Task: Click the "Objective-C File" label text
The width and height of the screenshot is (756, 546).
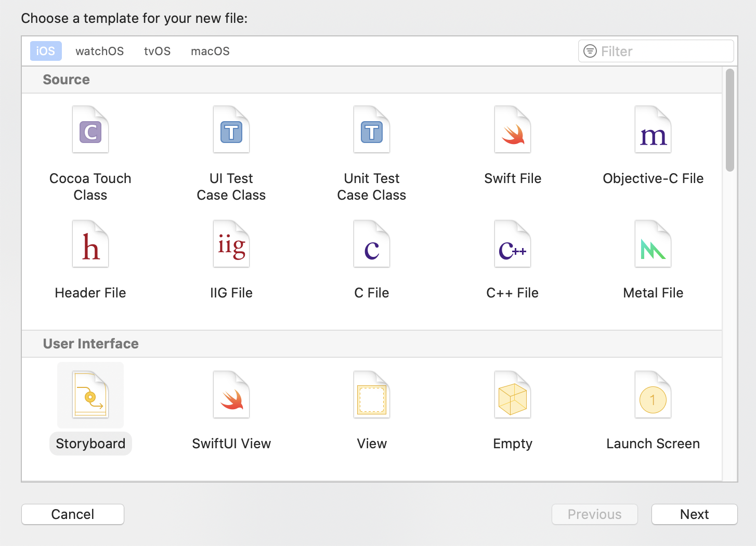Action: (653, 178)
